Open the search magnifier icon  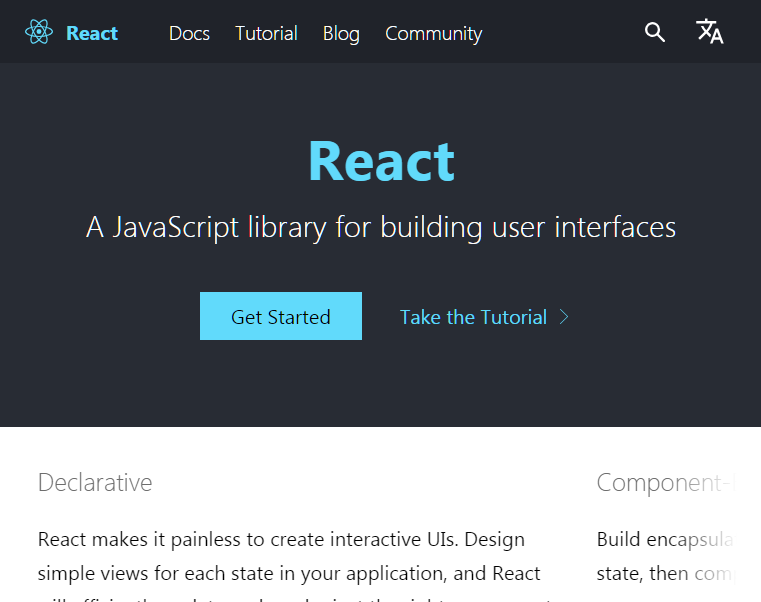pyautogui.click(x=655, y=32)
